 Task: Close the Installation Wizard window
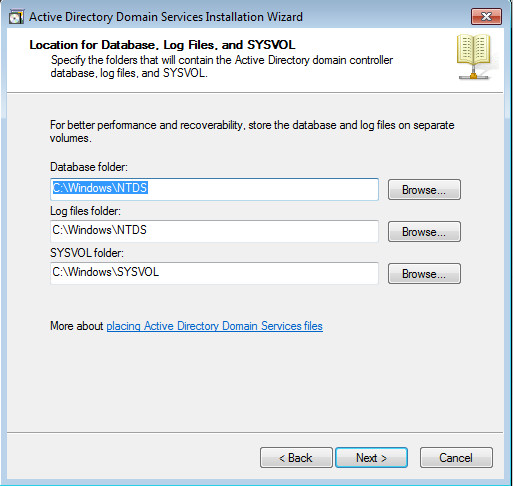486,17
